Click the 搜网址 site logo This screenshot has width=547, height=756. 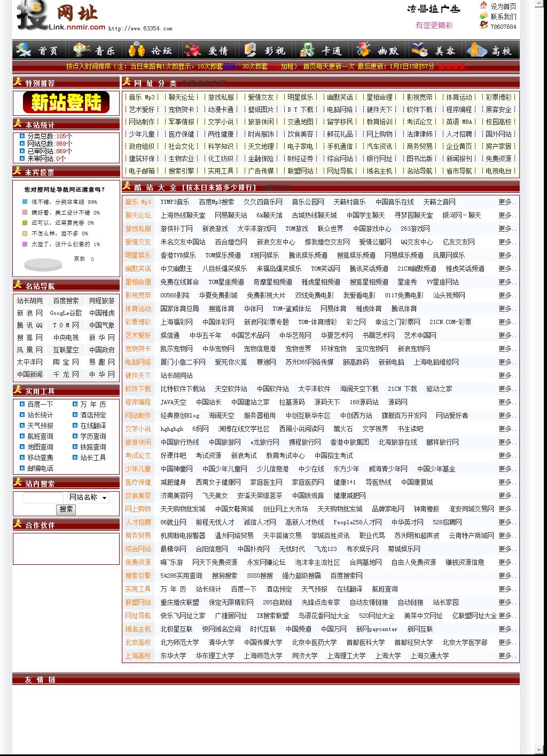pyautogui.click(x=60, y=16)
